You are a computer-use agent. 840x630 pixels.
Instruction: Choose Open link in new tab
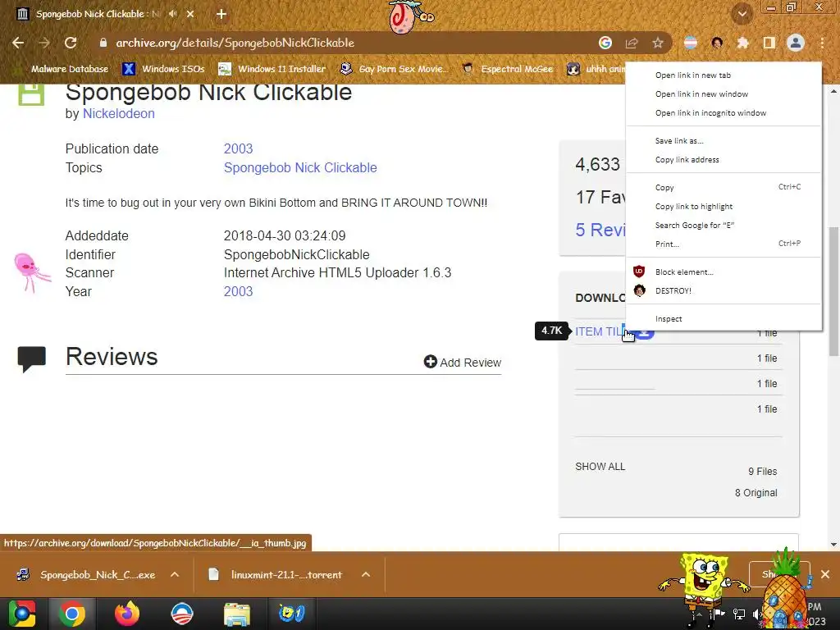(x=724, y=75)
